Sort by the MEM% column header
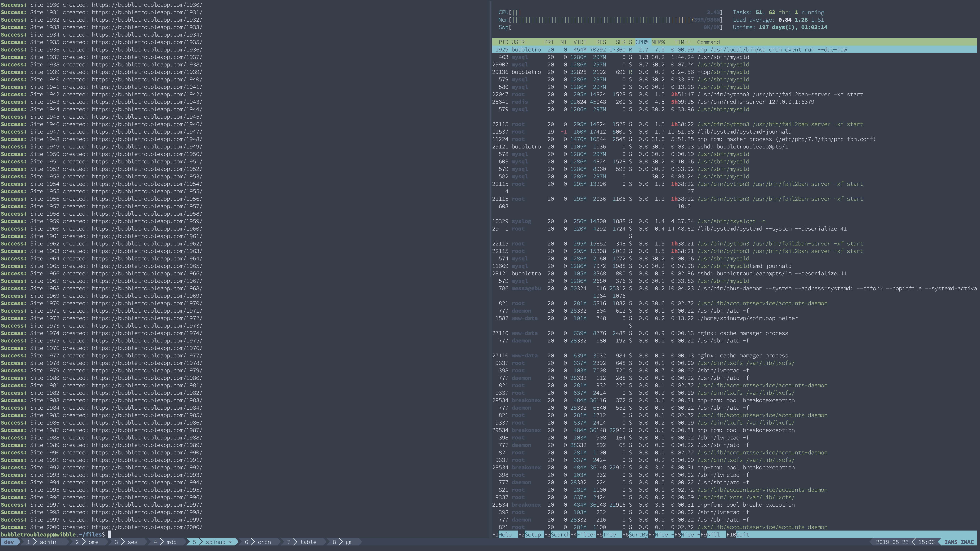This screenshot has width=980, height=551. [658, 42]
